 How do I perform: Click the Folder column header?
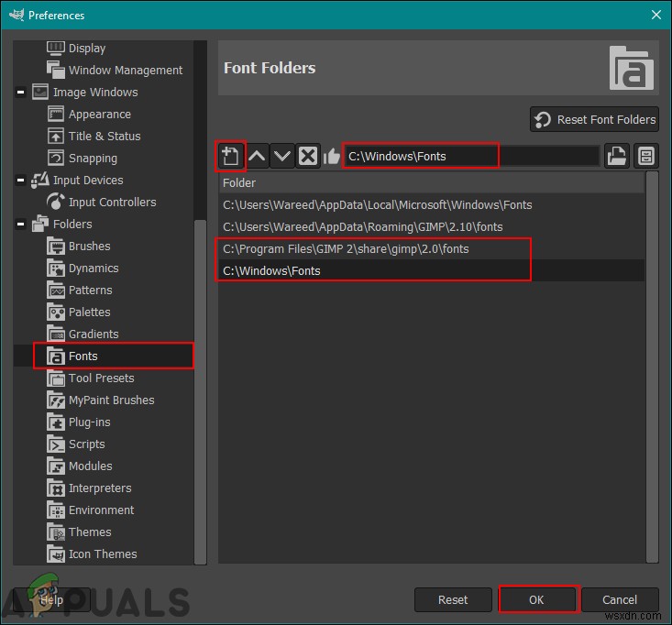tap(431, 183)
